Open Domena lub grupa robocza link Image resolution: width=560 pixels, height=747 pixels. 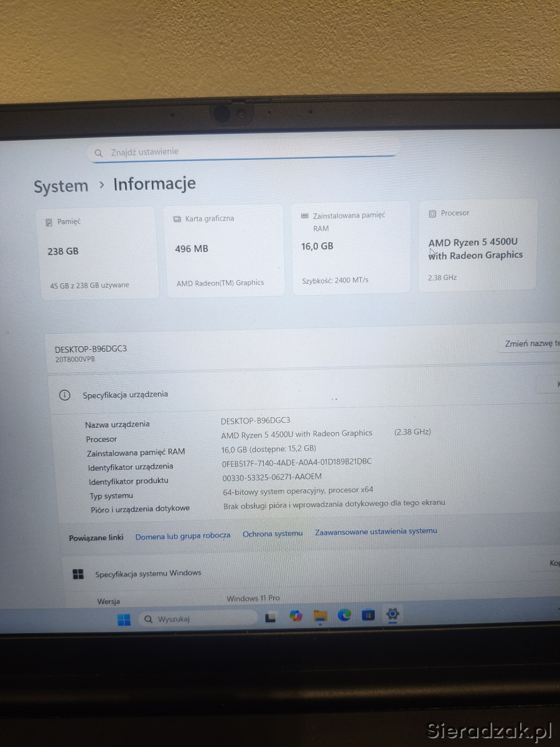[183, 535]
